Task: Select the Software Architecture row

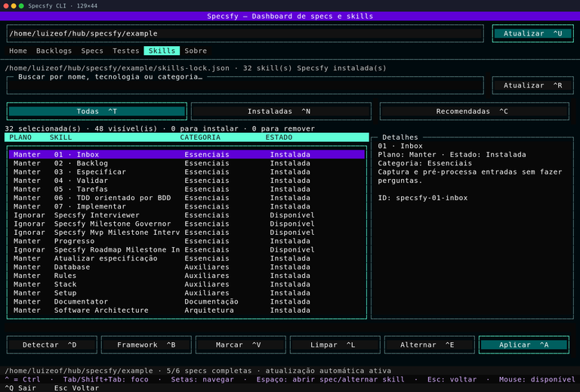Action: point(187,310)
